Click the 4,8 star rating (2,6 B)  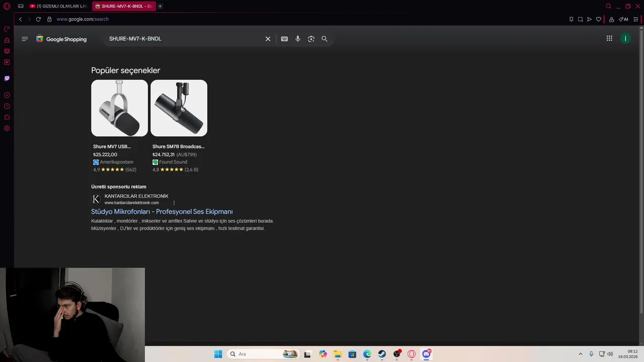coord(175,169)
